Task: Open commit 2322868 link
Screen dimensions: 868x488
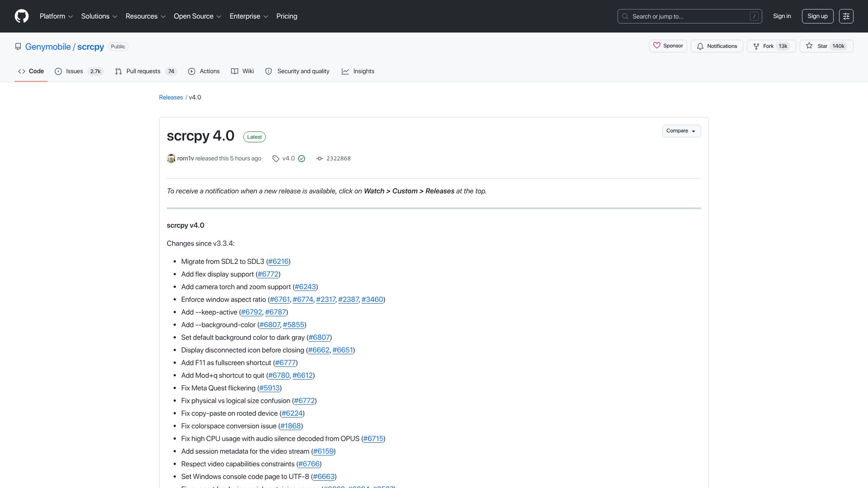Action: 339,159
